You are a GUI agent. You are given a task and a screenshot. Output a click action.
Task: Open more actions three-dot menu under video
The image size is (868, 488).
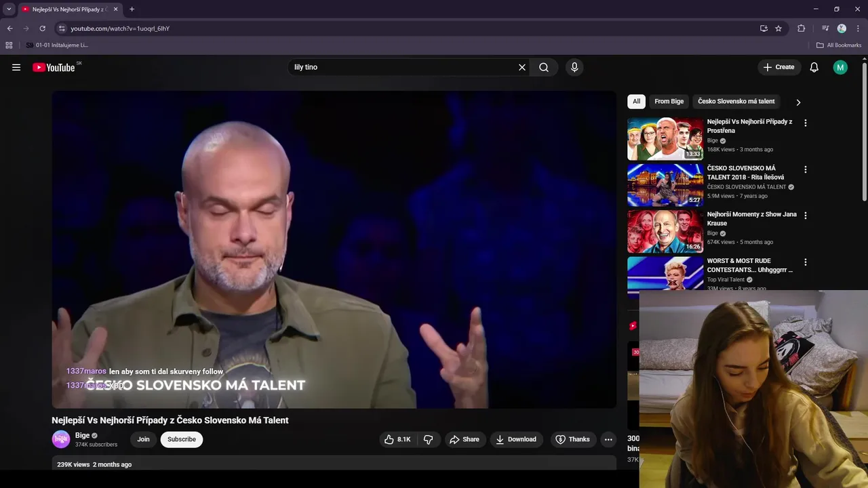click(x=608, y=439)
